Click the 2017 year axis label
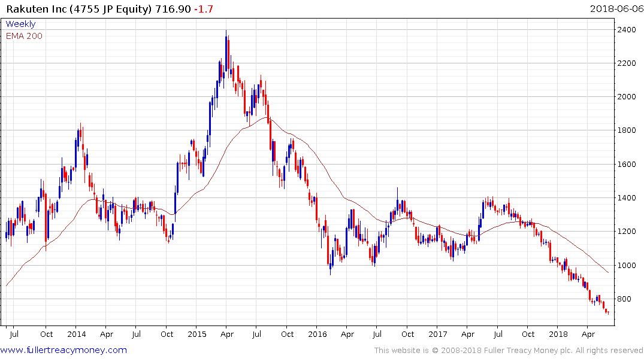The width and height of the screenshot is (644, 359). (x=438, y=334)
